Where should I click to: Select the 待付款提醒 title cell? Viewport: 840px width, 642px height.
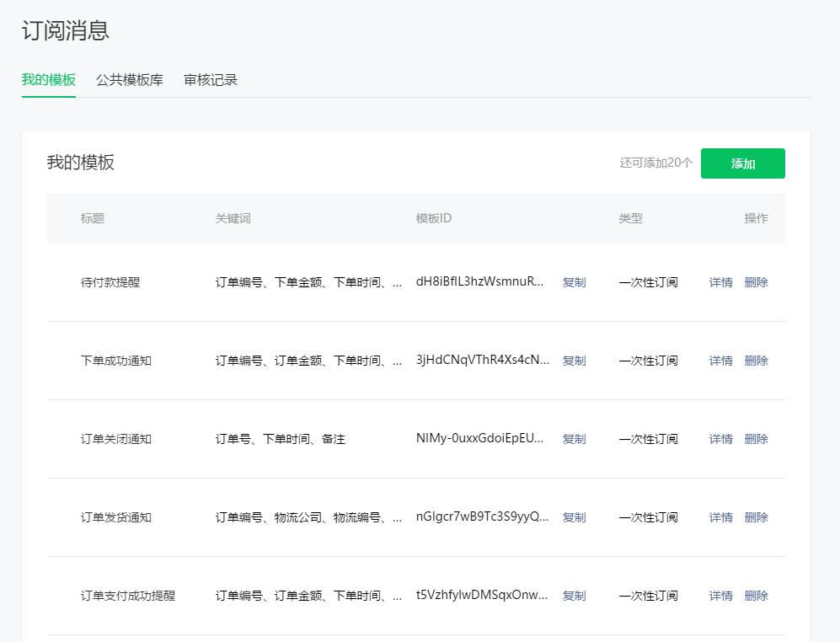(110, 282)
